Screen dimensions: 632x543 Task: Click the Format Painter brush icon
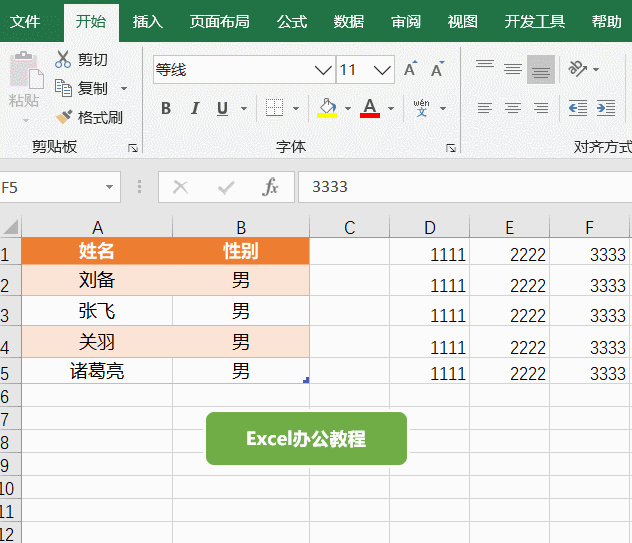pos(64,117)
